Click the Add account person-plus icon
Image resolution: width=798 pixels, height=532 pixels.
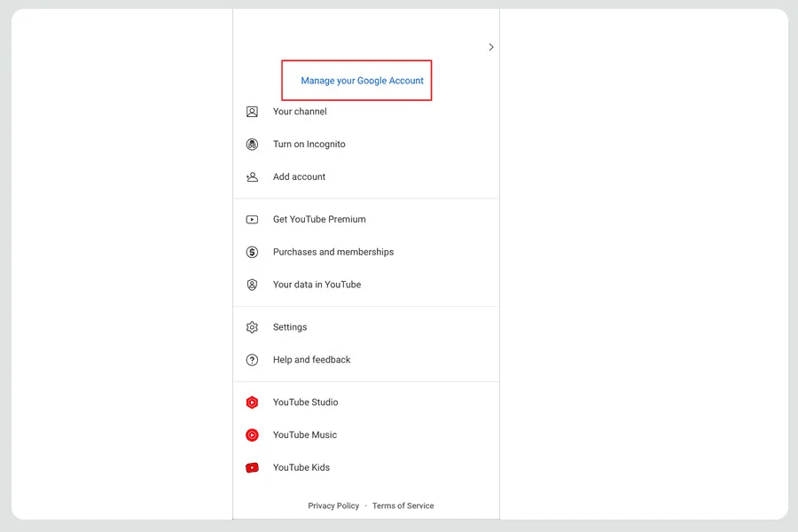252,176
